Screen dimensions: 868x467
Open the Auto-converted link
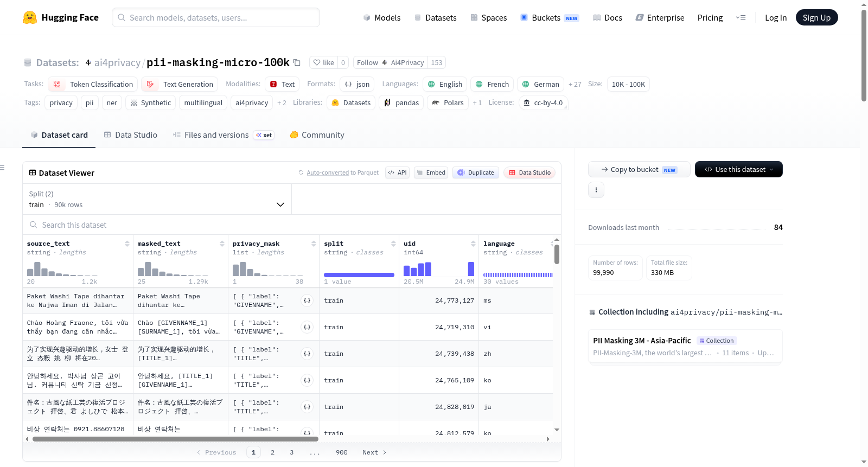coord(328,172)
